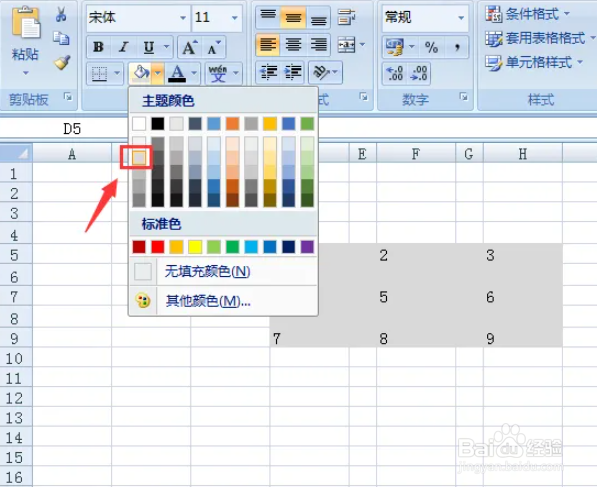
Task: Open borders dropdown arrow
Action: point(117,73)
